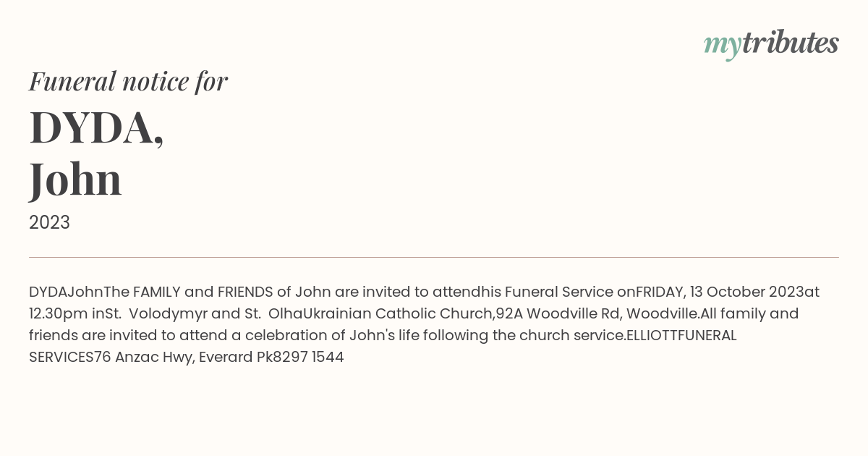Select the "Funeral notice for" heading
Screen dimensions: 868x456
point(128,82)
